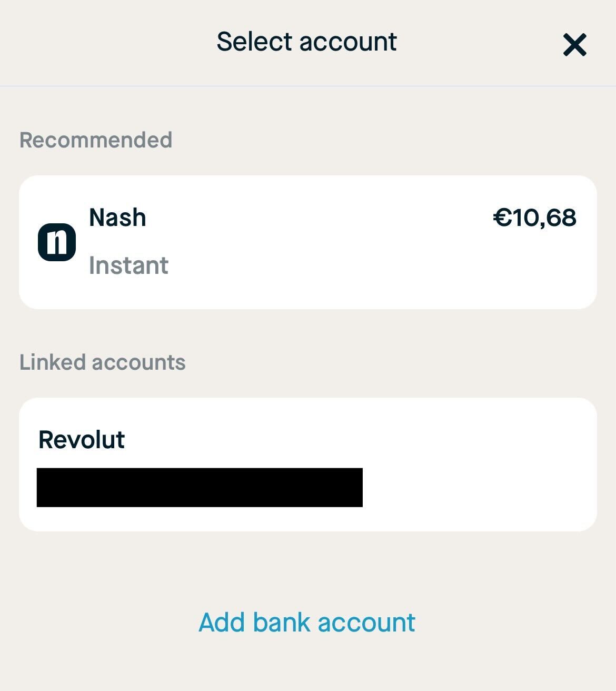616x691 pixels.
Task: Open Add bank account link
Action: [x=307, y=623]
